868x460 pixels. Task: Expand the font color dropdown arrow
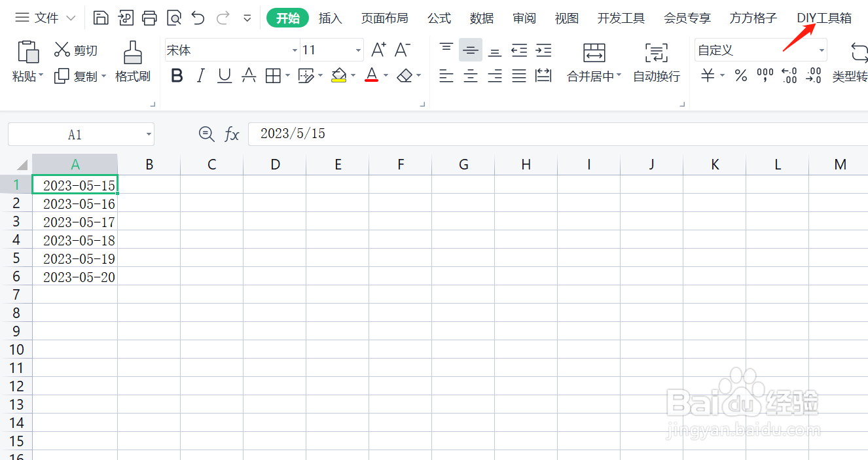[386, 77]
